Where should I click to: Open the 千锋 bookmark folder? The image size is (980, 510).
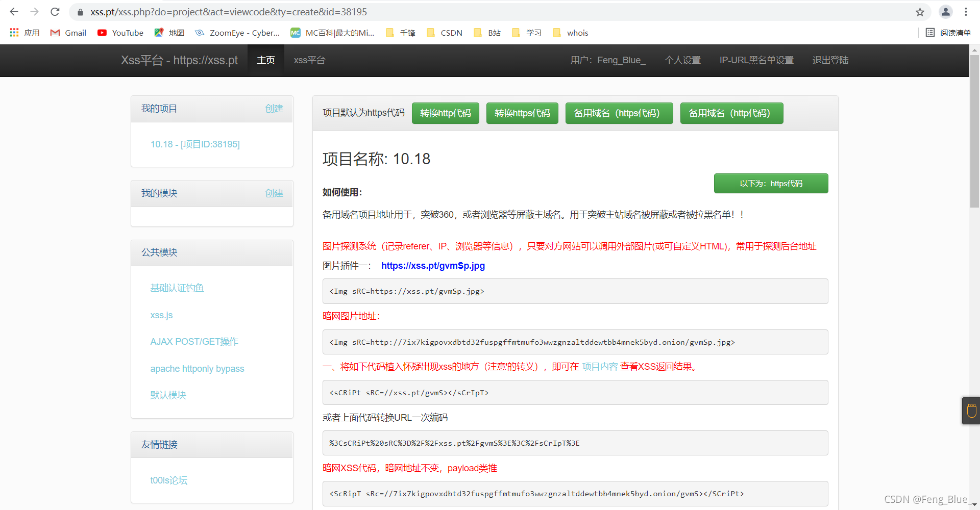point(401,33)
